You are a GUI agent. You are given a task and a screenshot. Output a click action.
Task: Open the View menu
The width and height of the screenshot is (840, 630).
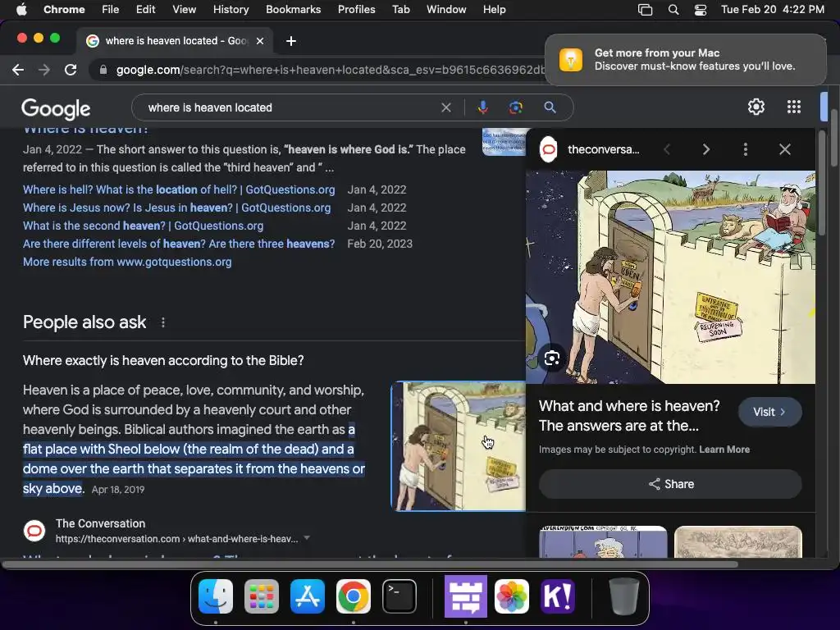[x=184, y=10]
